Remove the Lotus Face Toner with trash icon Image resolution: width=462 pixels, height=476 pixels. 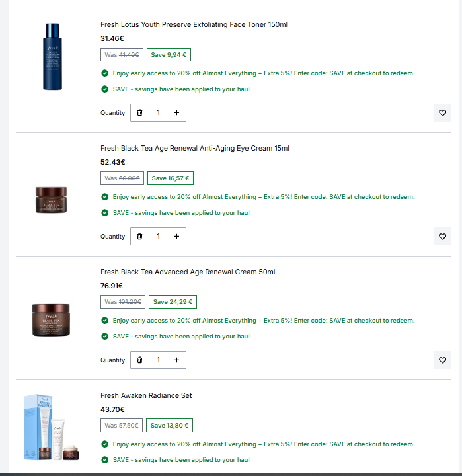tap(139, 112)
